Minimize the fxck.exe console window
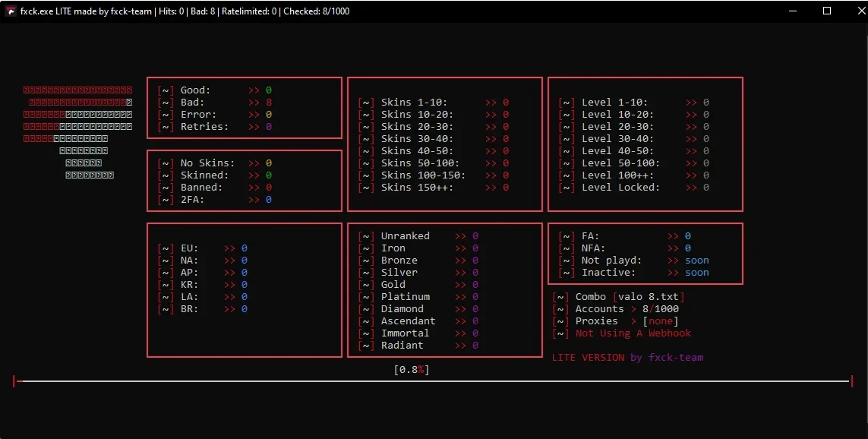Viewport: 868px width, 439px height. point(793,11)
